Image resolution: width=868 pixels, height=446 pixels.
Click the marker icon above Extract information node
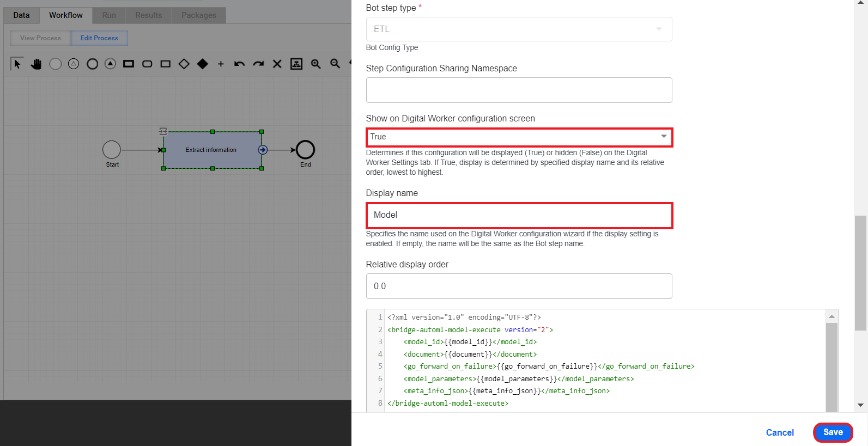click(163, 131)
